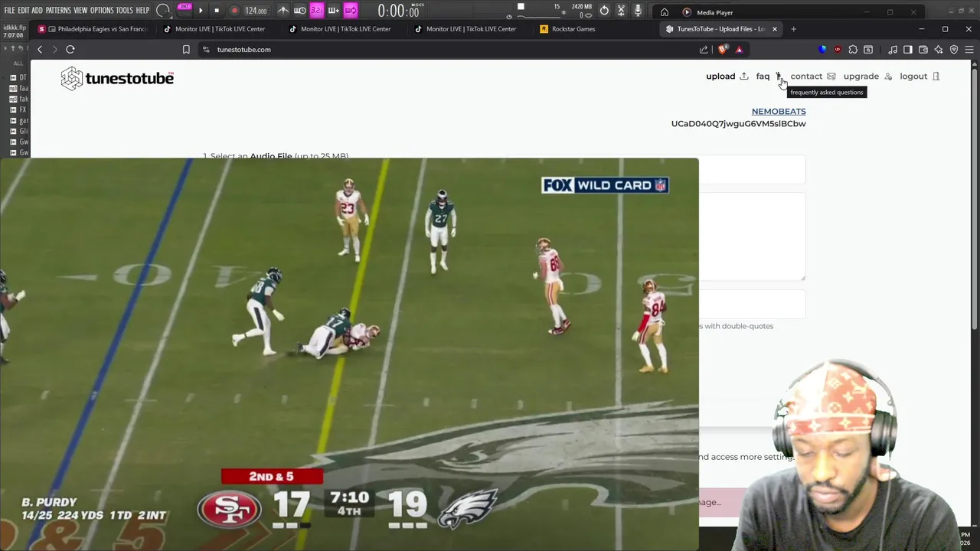Image resolution: width=980 pixels, height=551 pixels.
Task: Open the FL Studio EDIT menu
Action: [x=24, y=11]
